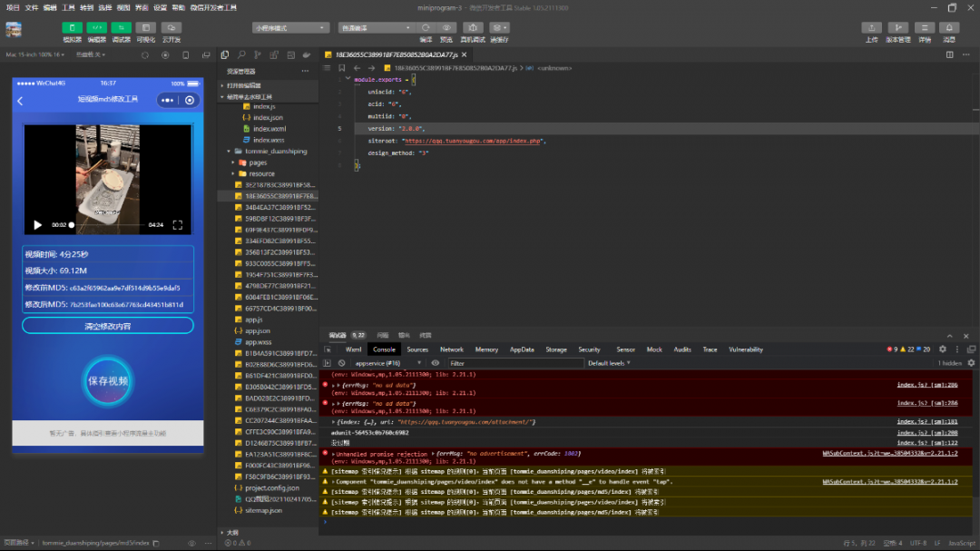
Task: Switch to the Wxml devtools tab
Action: (353, 349)
